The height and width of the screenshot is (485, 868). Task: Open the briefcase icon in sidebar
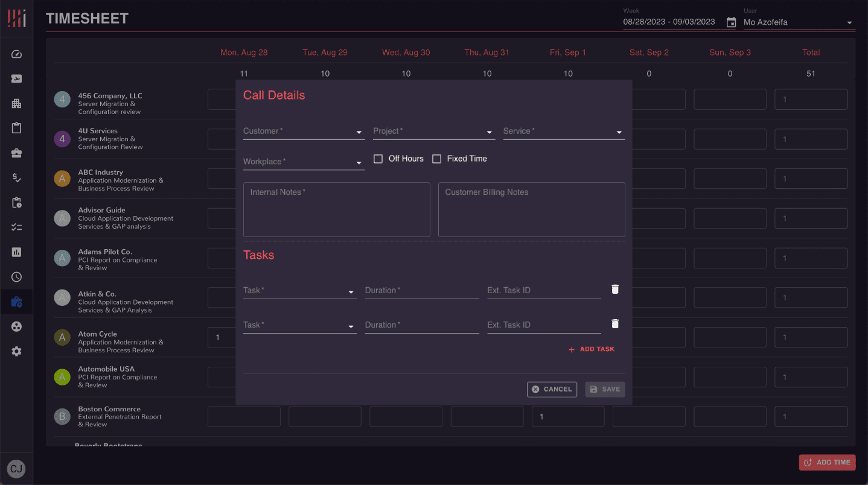[x=16, y=153]
